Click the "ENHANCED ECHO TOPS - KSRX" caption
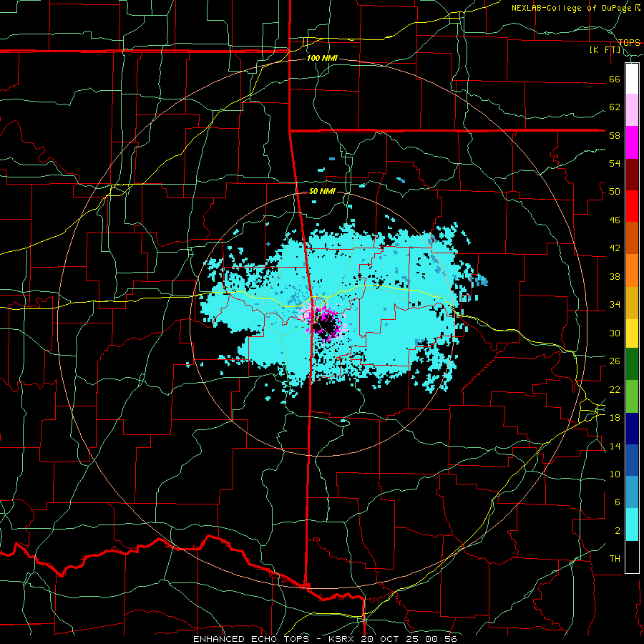Image resolution: width=644 pixels, height=644 pixels. click(273, 639)
